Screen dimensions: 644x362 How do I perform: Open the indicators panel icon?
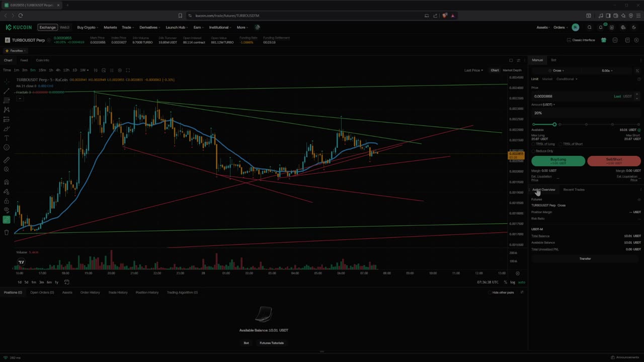104,70
